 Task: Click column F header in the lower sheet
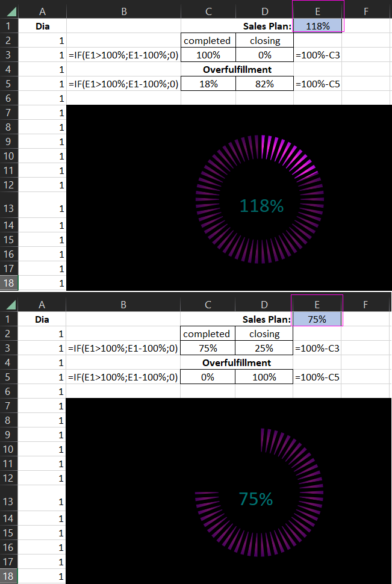(366, 305)
